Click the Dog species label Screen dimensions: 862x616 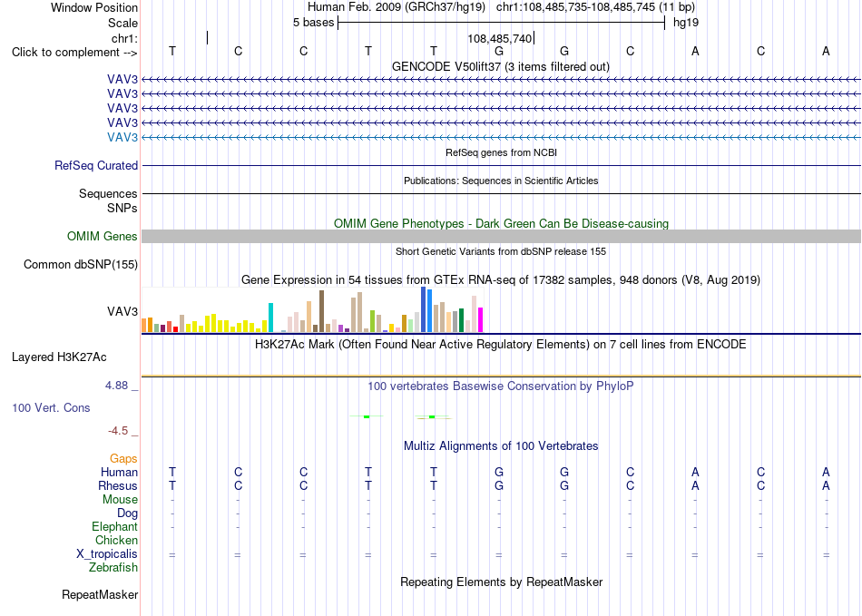pyautogui.click(x=128, y=513)
